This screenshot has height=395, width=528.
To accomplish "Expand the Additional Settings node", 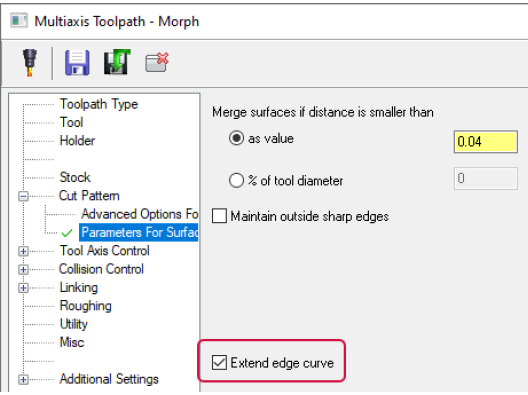I will pos(24,380).
